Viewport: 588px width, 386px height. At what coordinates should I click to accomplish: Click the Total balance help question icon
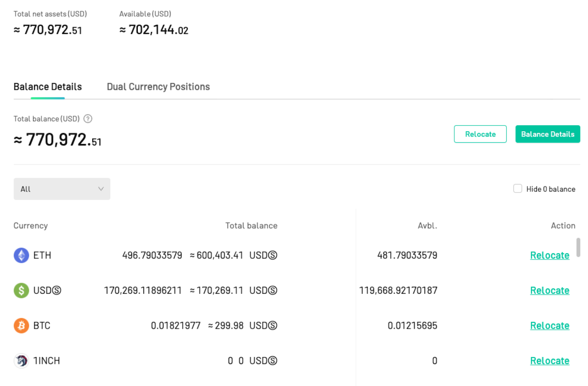pos(88,119)
